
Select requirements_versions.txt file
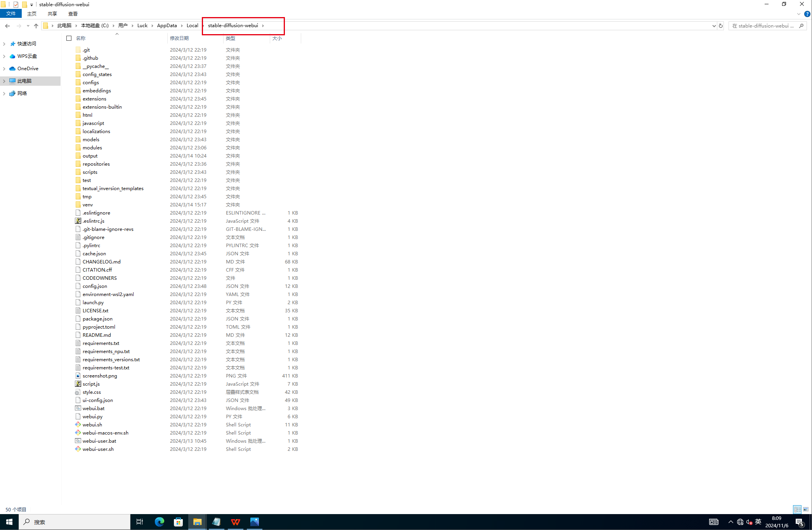111,359
